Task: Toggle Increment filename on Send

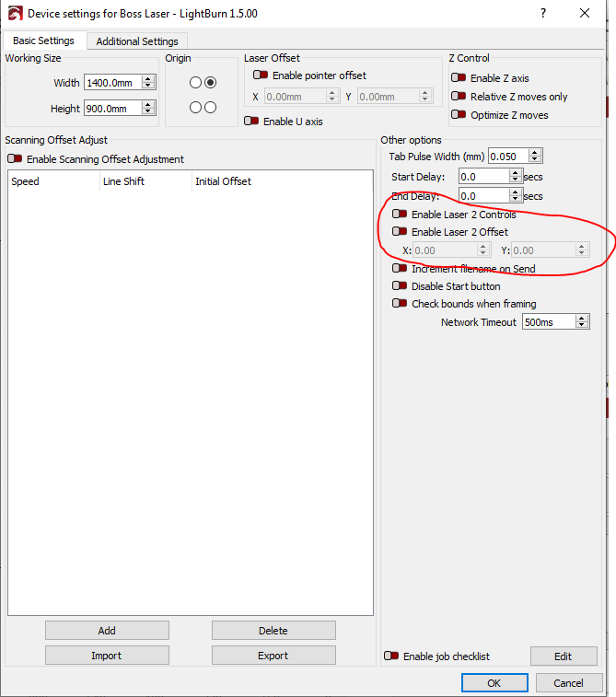Action: click(400, 269)
